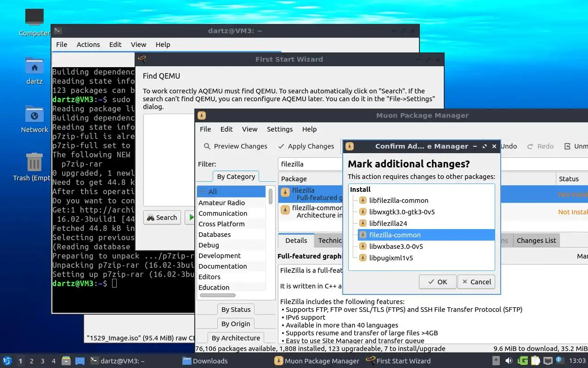The image size is (588, 368).
Task: Click the Search button in First Start Wizard
Action: click(162, 218)
